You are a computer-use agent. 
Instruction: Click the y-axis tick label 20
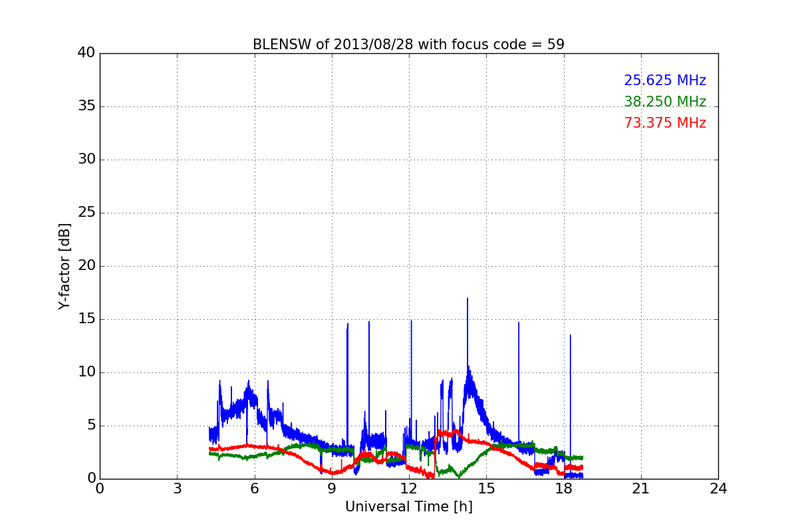click(x=86, y=266)
